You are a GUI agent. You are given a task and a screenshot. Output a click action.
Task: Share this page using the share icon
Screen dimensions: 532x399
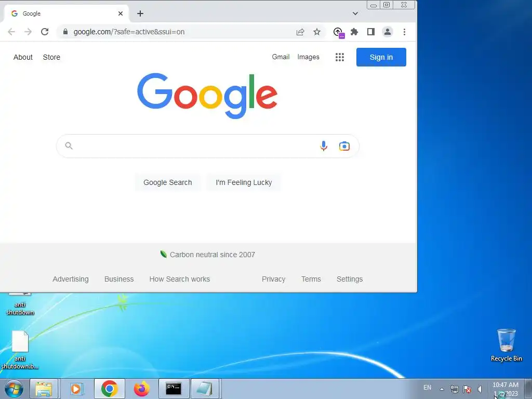[x=300, y=32]
